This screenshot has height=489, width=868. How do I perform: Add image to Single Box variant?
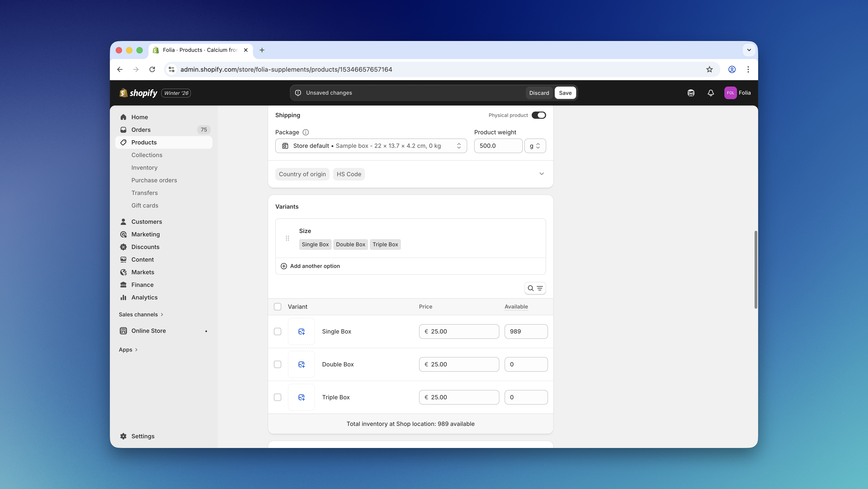pos(301,331)
